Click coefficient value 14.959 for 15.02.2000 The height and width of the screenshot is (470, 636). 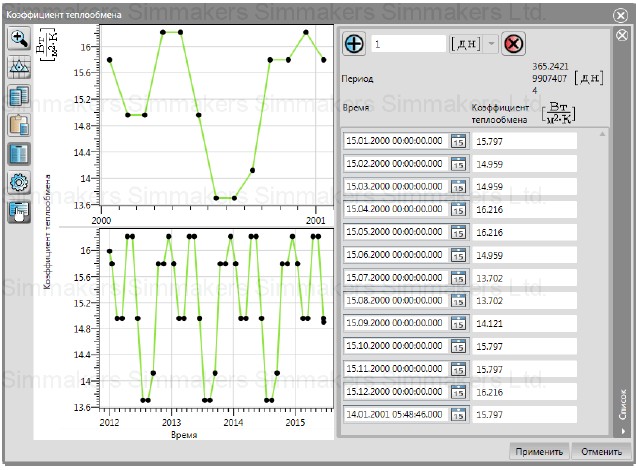coord(524,164)
